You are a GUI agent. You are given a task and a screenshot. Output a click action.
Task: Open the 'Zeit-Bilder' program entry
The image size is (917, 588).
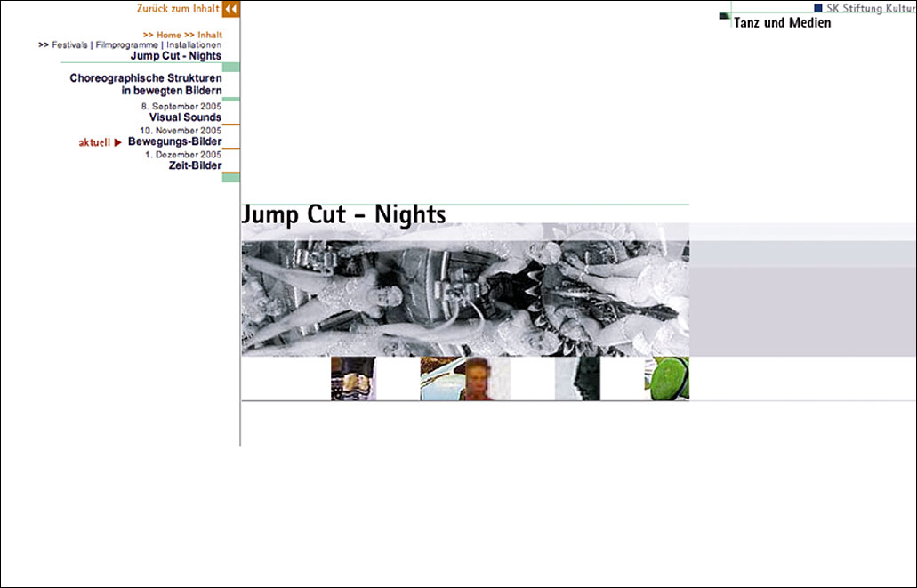(196, 165)
